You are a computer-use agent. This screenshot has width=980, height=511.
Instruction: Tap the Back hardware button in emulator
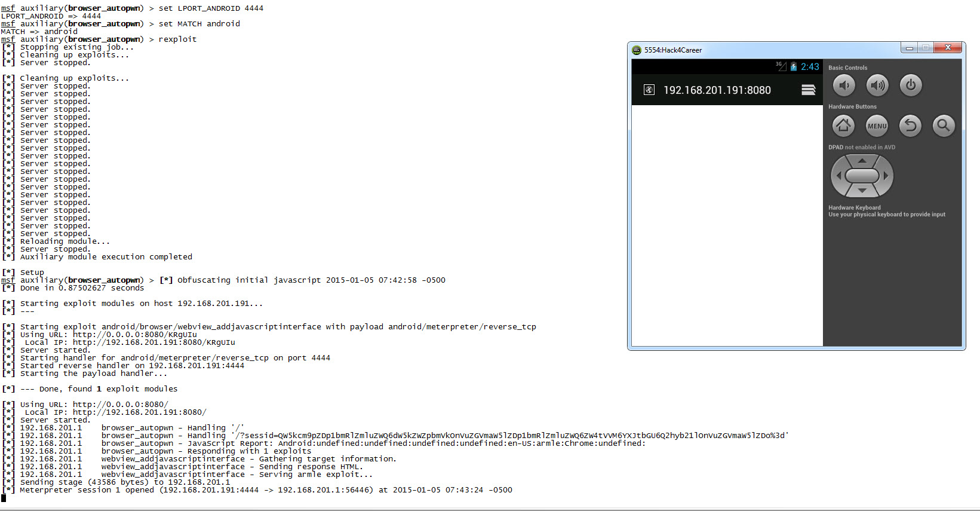point(911,126)
